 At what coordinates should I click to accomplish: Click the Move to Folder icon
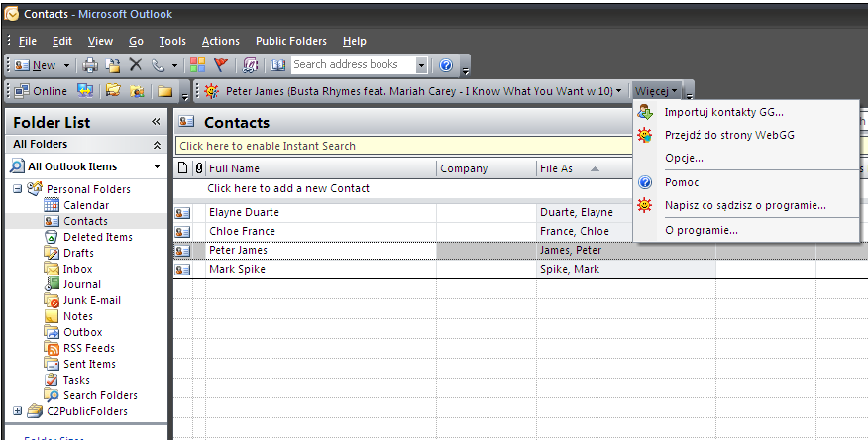click(x=113, y=65)
